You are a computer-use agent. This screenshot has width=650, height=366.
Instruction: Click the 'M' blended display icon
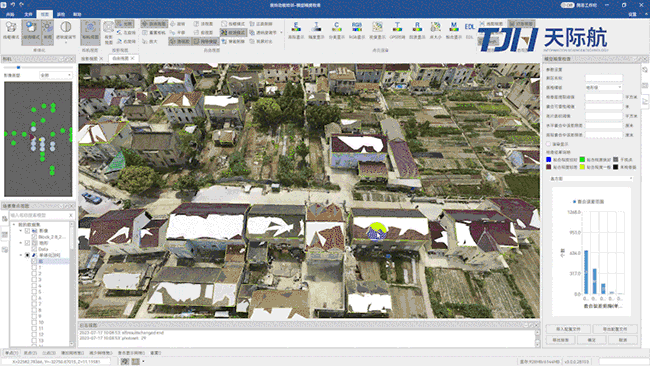point(454,28)
